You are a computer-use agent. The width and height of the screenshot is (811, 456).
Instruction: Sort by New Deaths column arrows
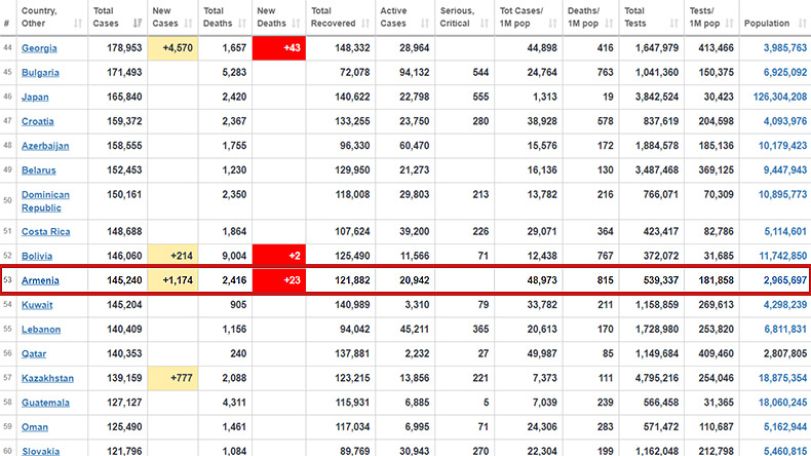[296, 23]
